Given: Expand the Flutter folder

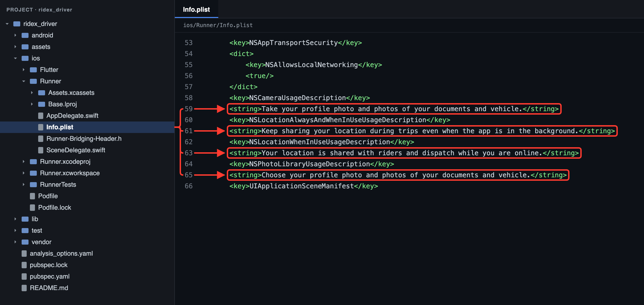Looking at the screenshot, I should (24, 70).
